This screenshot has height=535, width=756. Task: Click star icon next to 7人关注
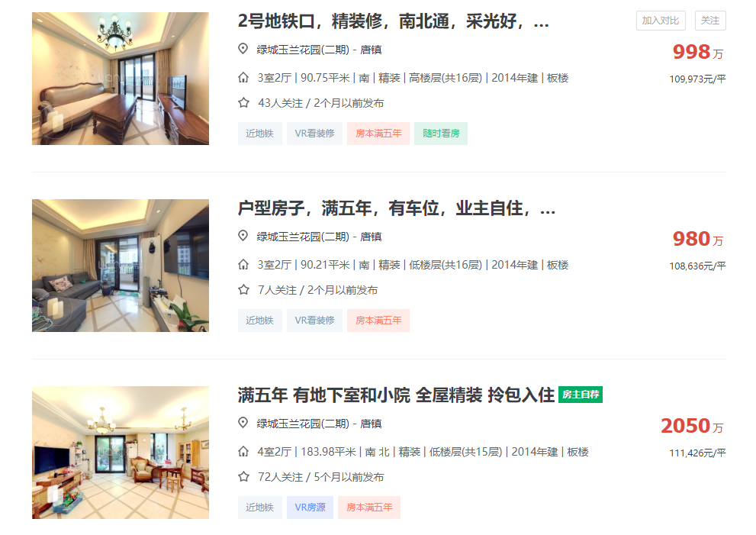(x=243, y=289)
